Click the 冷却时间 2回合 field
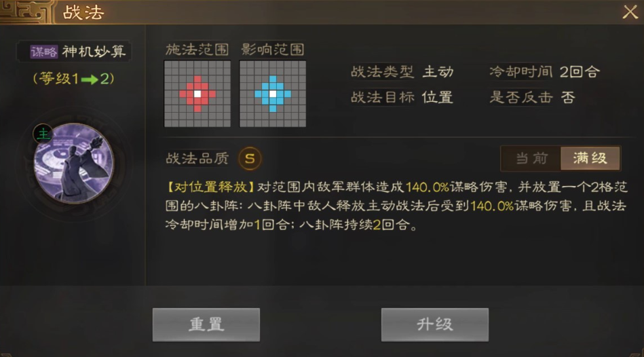 click(545, 72)
